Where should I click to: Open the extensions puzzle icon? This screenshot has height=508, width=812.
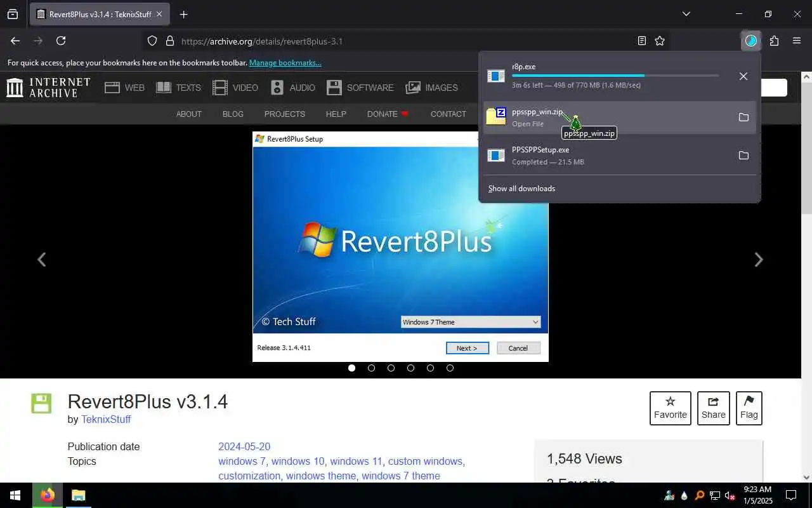pyautogui.click(x=774, y=41)
